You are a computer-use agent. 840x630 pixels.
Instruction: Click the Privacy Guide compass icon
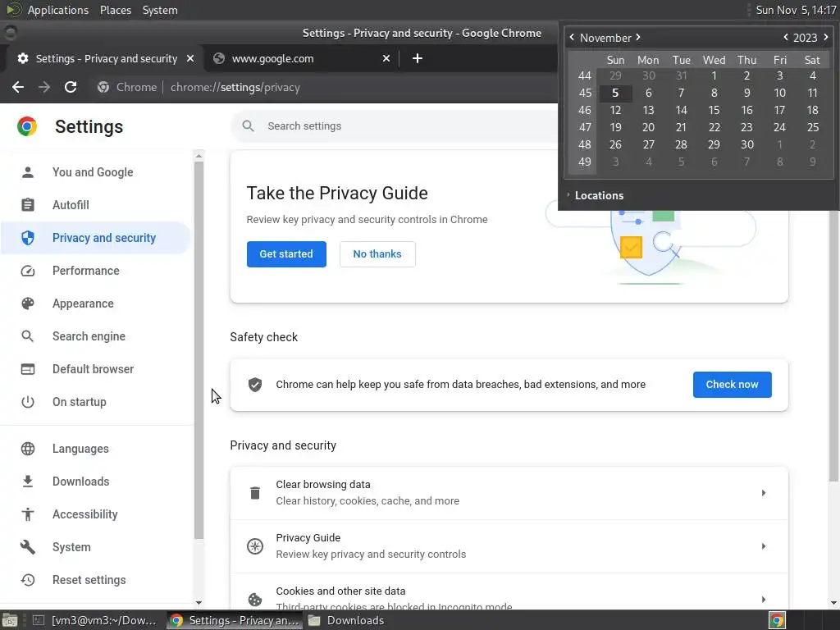click(x=255, y=546)
